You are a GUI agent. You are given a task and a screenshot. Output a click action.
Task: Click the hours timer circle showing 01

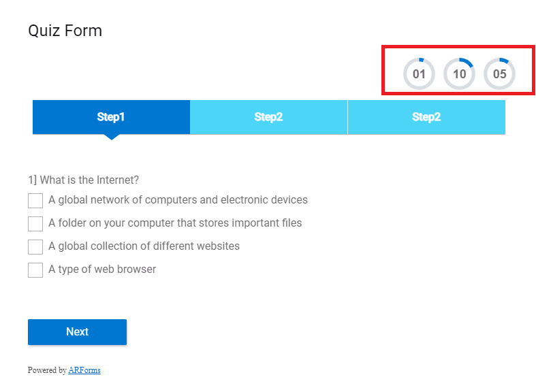419,73
